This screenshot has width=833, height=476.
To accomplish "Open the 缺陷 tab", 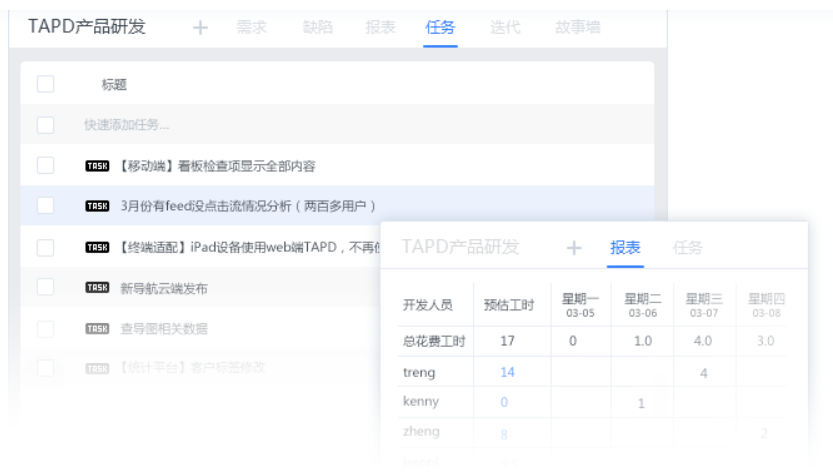I will pos(317,28).
